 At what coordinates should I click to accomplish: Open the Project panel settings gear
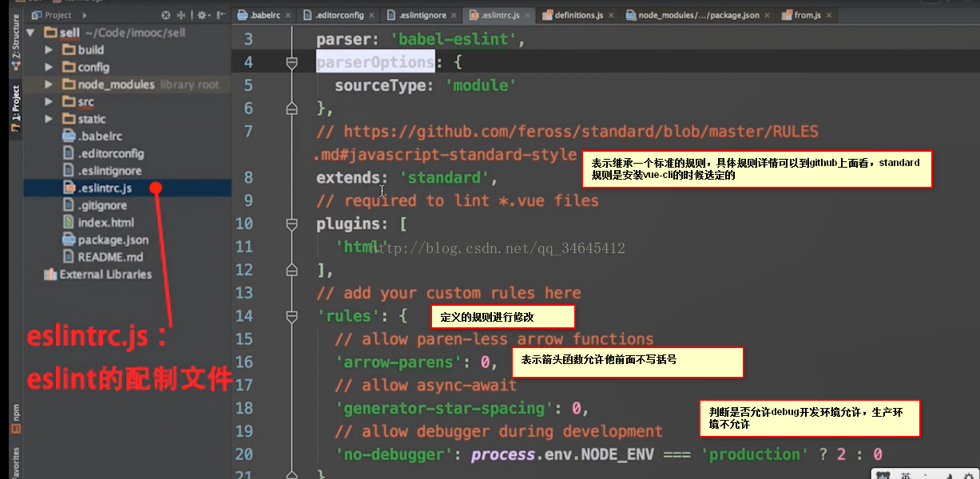coord(202,15)
